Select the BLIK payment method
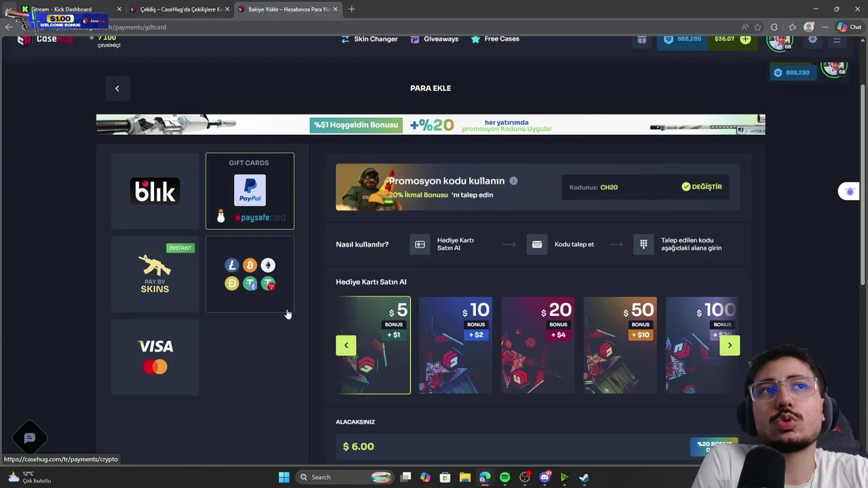Screen dimensions: 868x488 point(155,191)
